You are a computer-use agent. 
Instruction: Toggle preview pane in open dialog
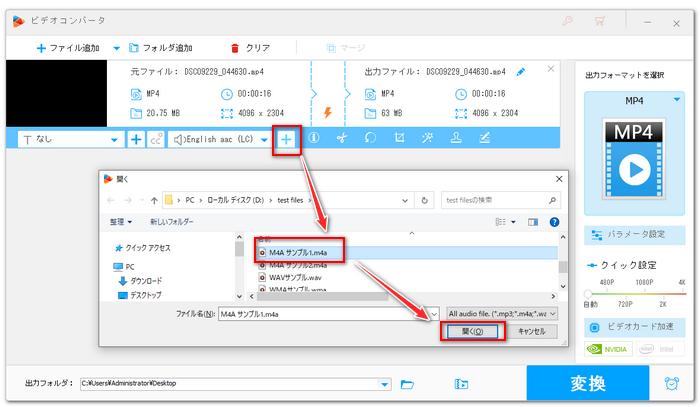pos(533,222)
